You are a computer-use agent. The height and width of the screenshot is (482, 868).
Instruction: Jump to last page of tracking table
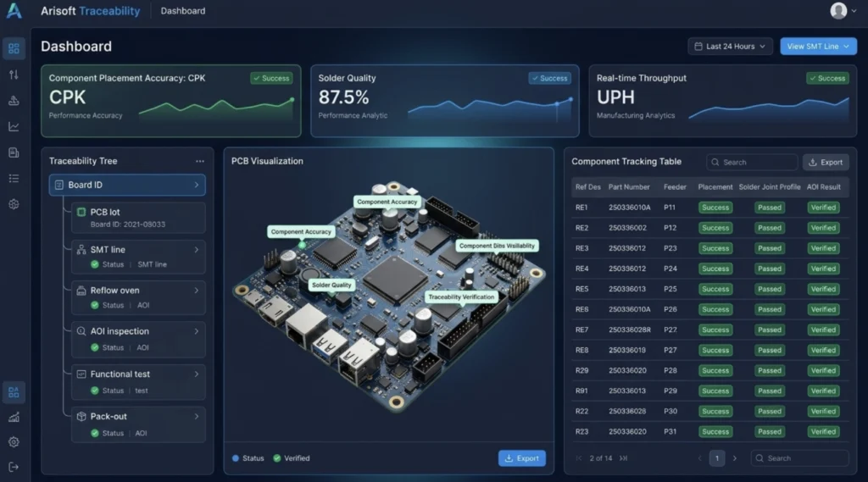pos(623,458)
